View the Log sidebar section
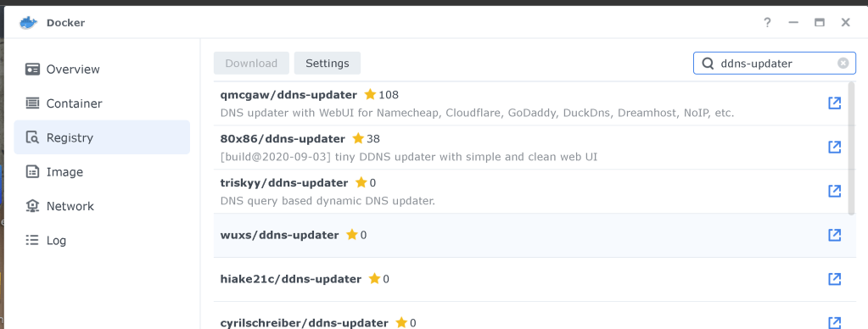Viewport: 868px width, 329px height. (x=102, y=241)
